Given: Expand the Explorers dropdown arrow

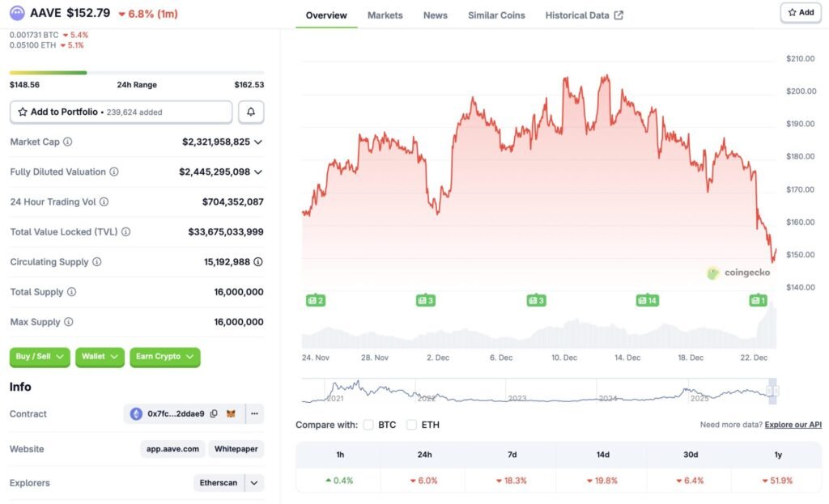Looking at the screenshot, I should 254,483.
